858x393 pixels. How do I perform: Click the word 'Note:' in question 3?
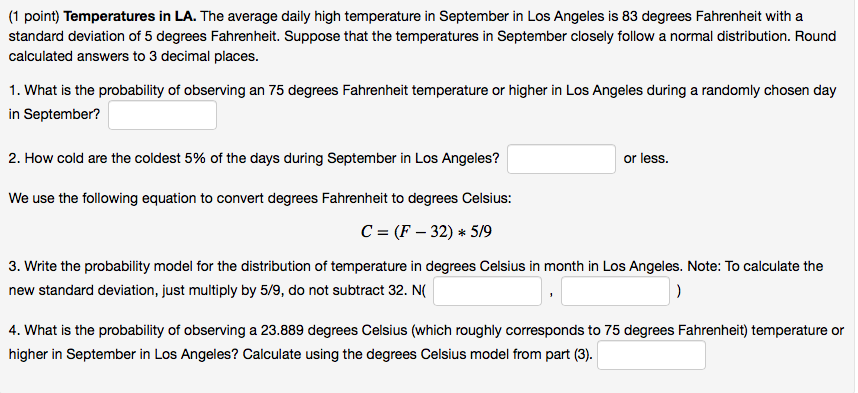click(704, 267)
